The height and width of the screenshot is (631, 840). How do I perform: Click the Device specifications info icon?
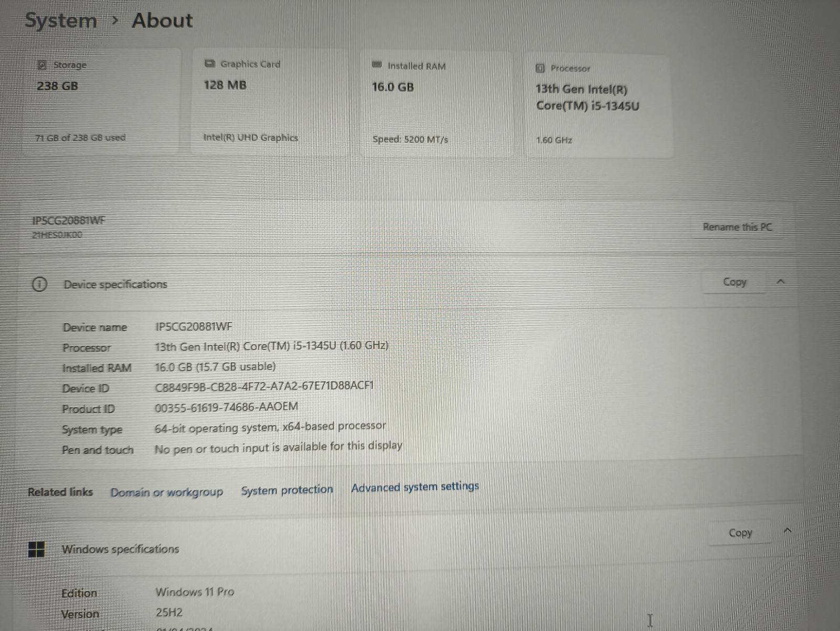point(39,284)
